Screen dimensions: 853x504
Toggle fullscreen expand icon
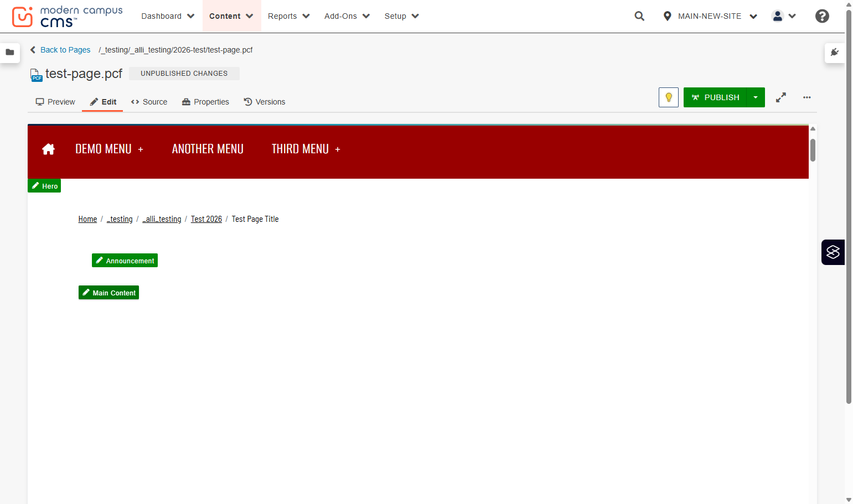781,97
